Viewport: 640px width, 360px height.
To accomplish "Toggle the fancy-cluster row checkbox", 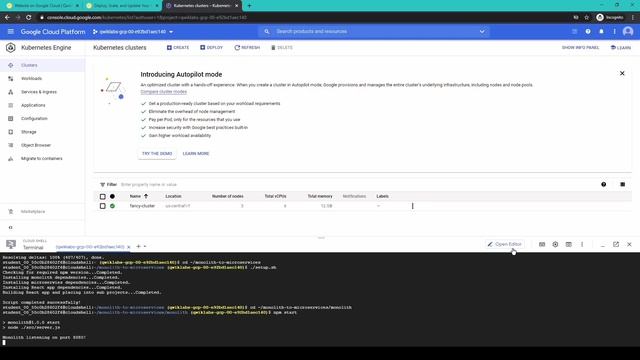I will (x=102, y=206).
